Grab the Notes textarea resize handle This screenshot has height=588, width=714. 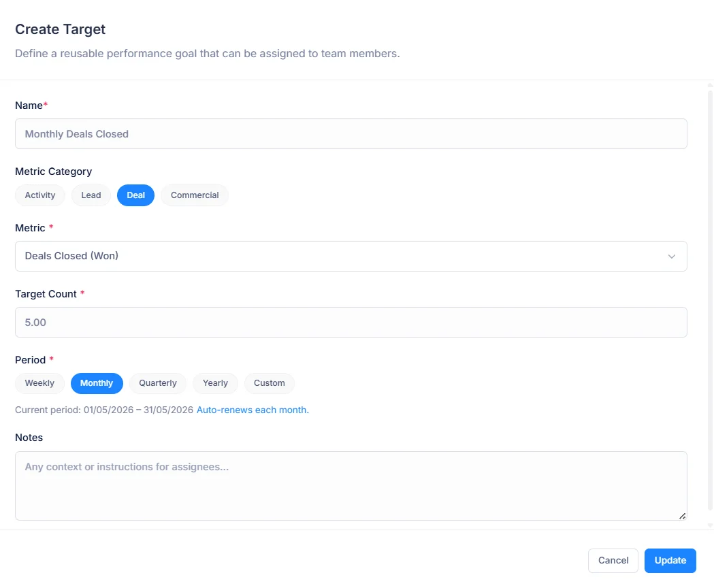[682, 516]
